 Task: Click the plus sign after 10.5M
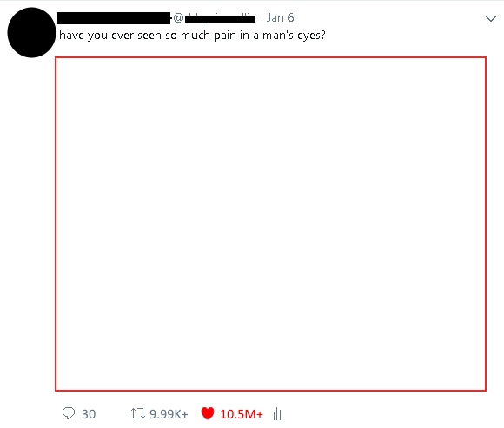coord(260,414)
